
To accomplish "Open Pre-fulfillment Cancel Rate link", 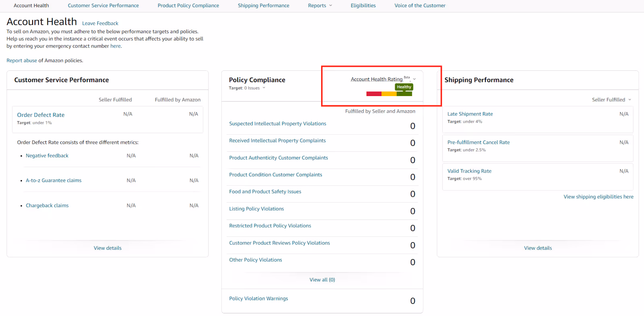I will (x=479, y=143).
